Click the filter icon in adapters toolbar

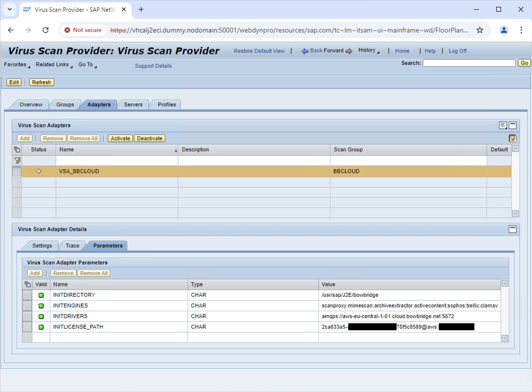pyautogui.click(x=512, y=138)
